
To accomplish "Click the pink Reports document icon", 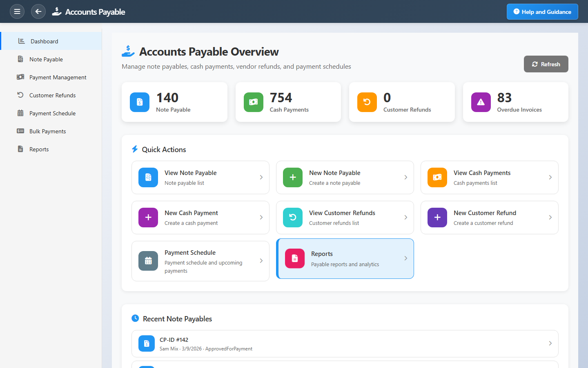I will (x=295, y=258).
